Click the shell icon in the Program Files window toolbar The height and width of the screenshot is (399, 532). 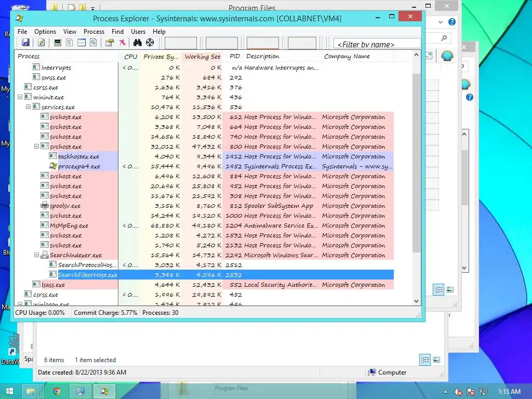447,55
